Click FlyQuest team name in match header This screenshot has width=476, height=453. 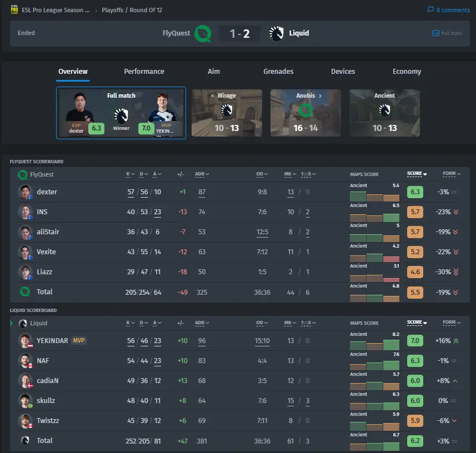click(177, 33)
